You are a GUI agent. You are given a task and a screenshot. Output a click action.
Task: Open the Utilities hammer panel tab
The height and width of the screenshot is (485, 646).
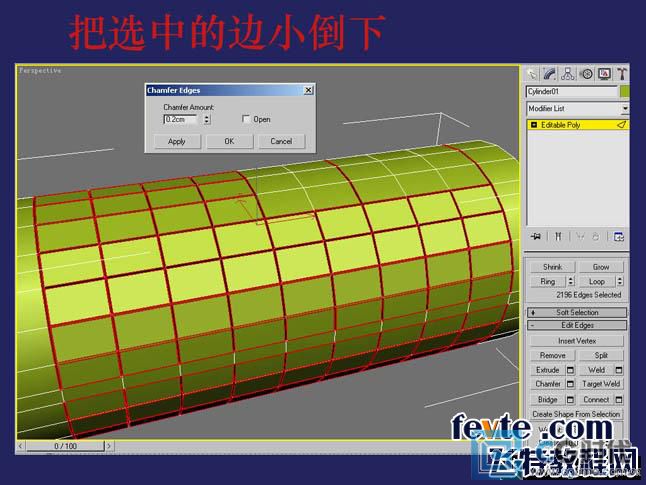pyautogui.click(x=622, y=74)
